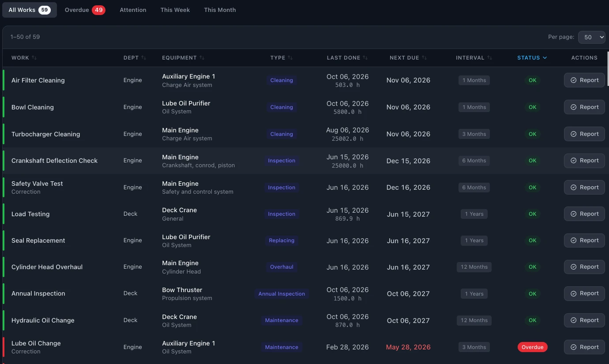Select the Turbocharger Cleaning work name
The height and width of the screenshot is (364, 609).
point(45,134)
